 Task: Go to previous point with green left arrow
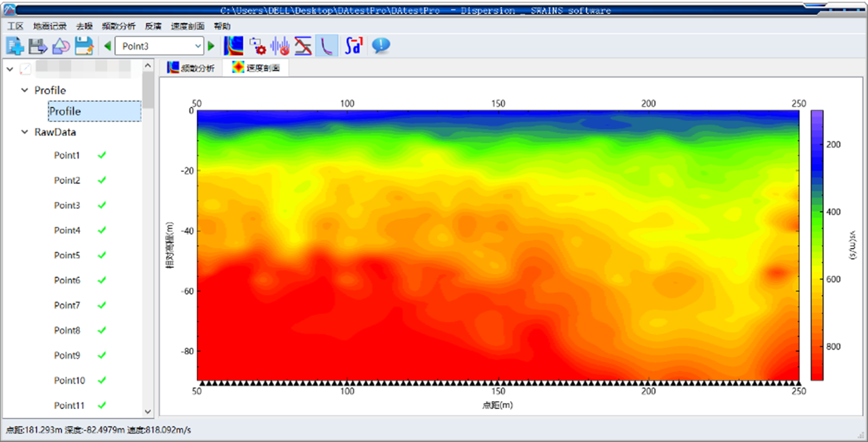[x=108, y=46]
